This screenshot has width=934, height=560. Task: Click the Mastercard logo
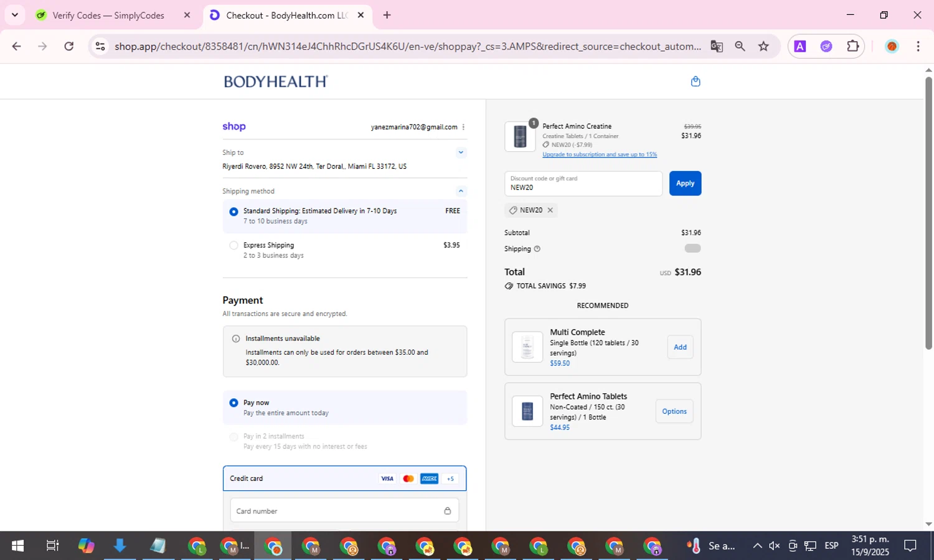coord(408,478)
